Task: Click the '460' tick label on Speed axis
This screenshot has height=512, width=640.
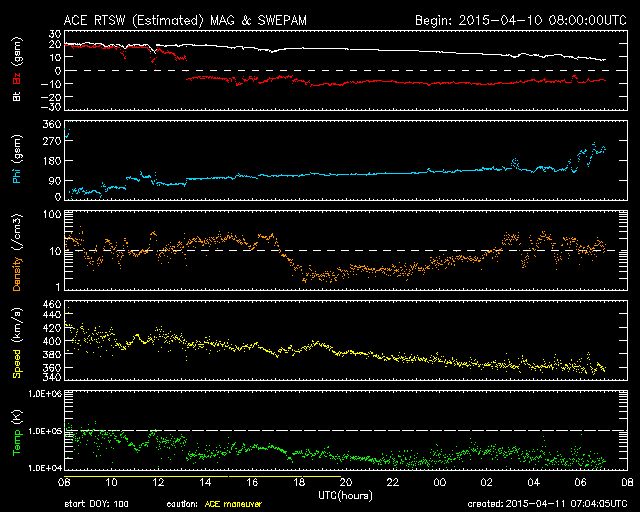Action: click(52, 304)
